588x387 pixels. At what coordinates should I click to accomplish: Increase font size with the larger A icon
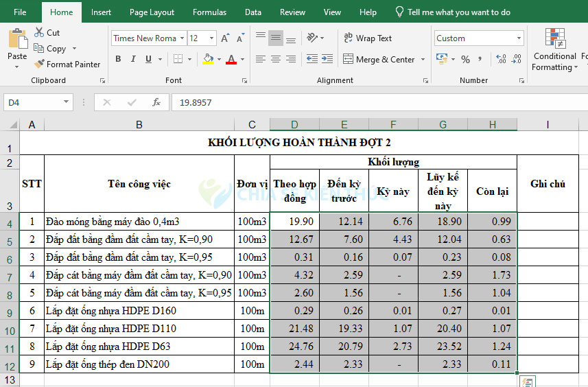tap(225, 38)
